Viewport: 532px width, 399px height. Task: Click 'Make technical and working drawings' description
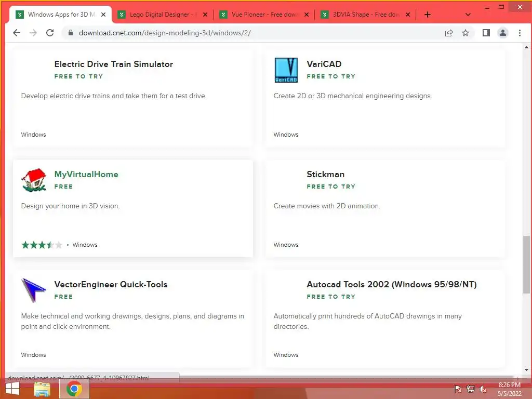tap(132, 321)
